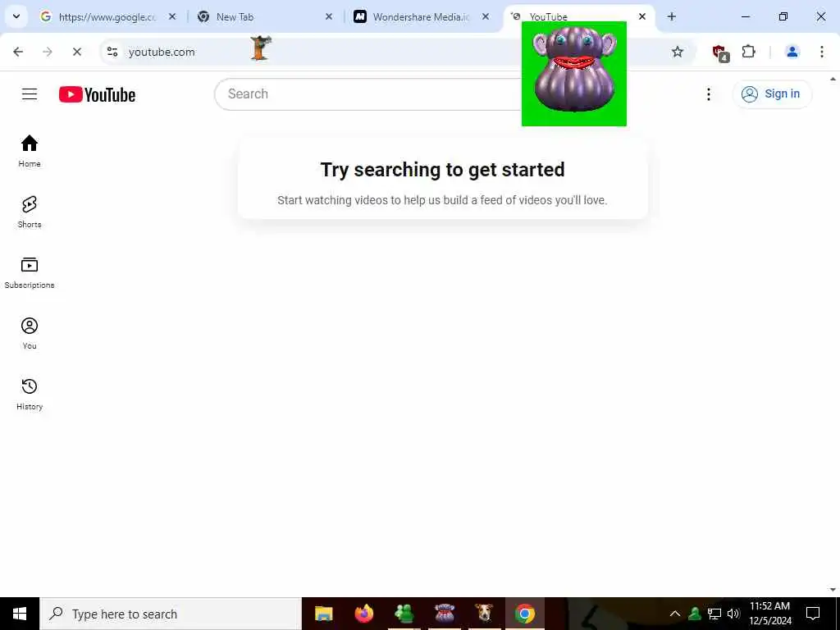Click the Sign in button
The width and height of the screenshot is (840, 630).
coord(772,94)
